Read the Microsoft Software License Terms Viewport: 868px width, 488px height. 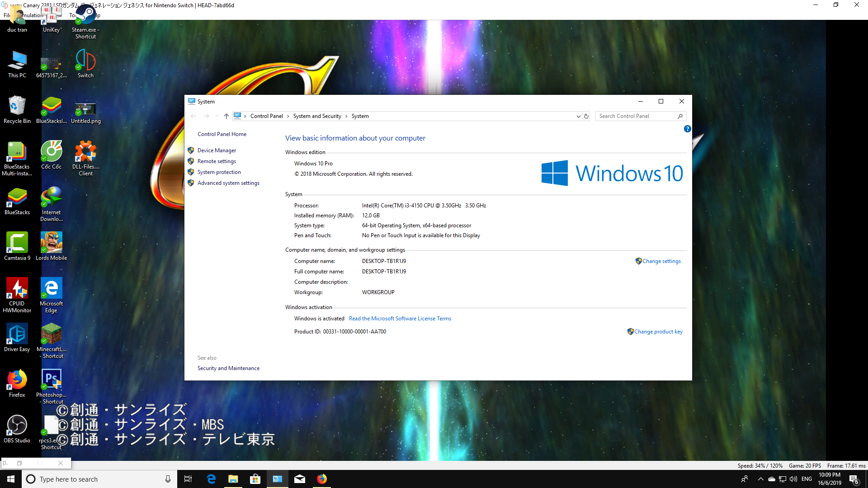(x=400, y=319)
